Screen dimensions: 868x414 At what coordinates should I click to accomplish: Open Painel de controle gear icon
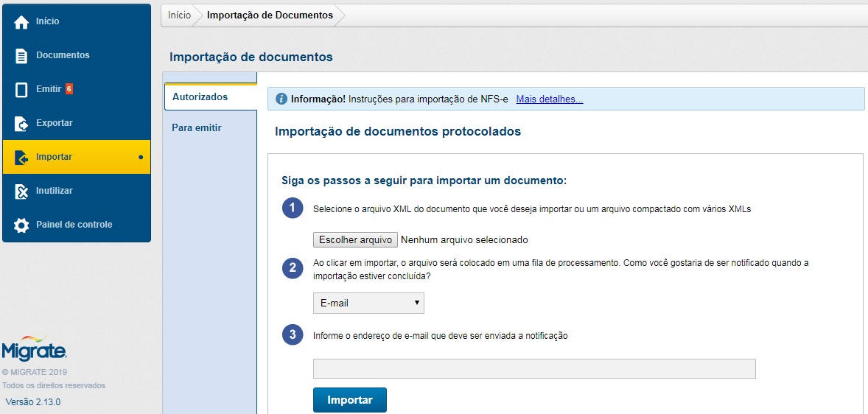21,225
